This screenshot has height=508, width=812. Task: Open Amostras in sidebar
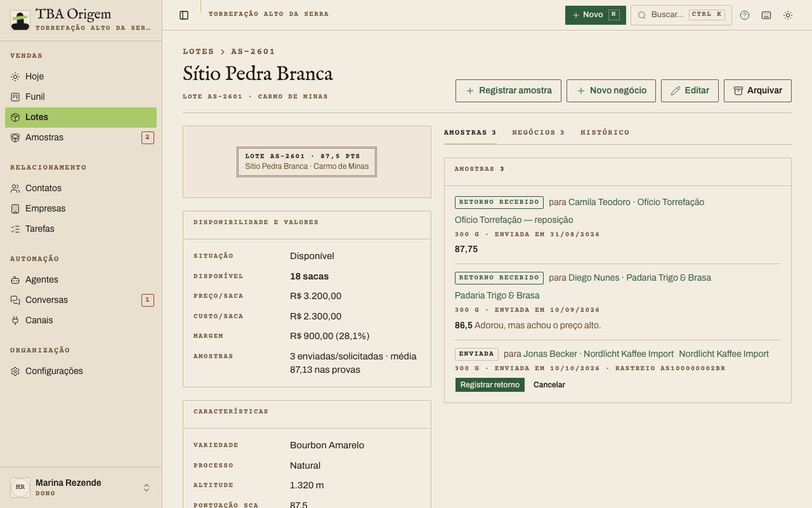pyautogui.click(x=81, y=137)
